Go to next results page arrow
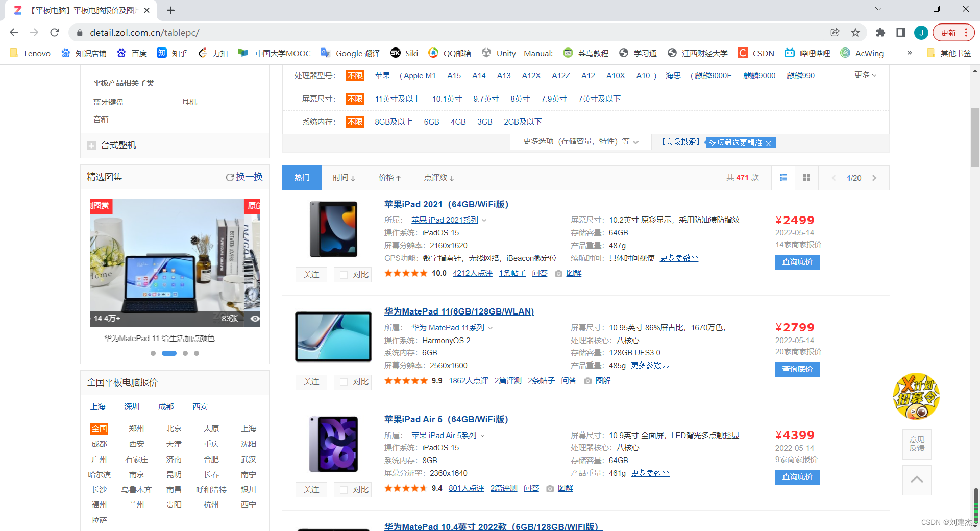The height and width of the screenshot is (531, 980). [874, 178]
